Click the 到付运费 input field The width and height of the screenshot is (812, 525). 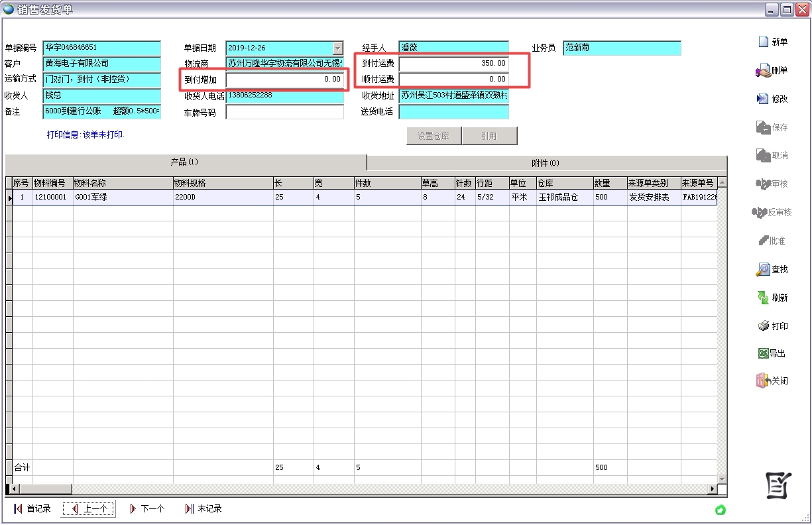[454, 64]
